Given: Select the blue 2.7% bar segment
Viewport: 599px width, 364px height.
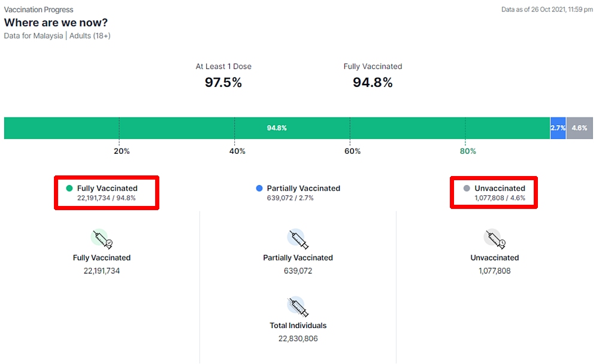Looking at the screenshot, I should pos(558,128).
